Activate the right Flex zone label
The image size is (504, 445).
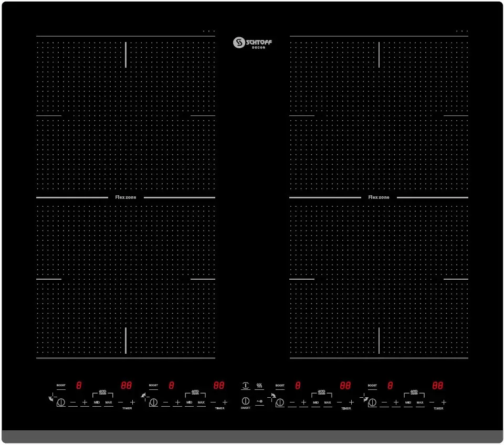380,197
